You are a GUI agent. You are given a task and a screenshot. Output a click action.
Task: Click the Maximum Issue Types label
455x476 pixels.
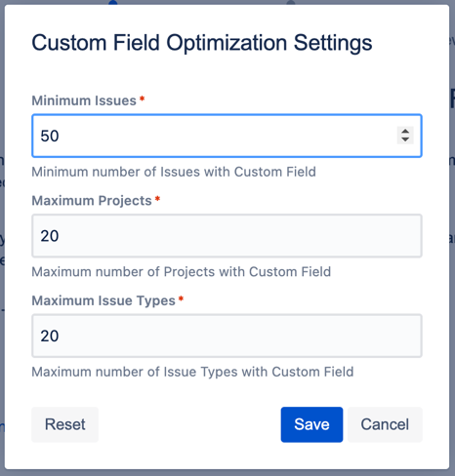pyautogui.click(x=103, y=301)
